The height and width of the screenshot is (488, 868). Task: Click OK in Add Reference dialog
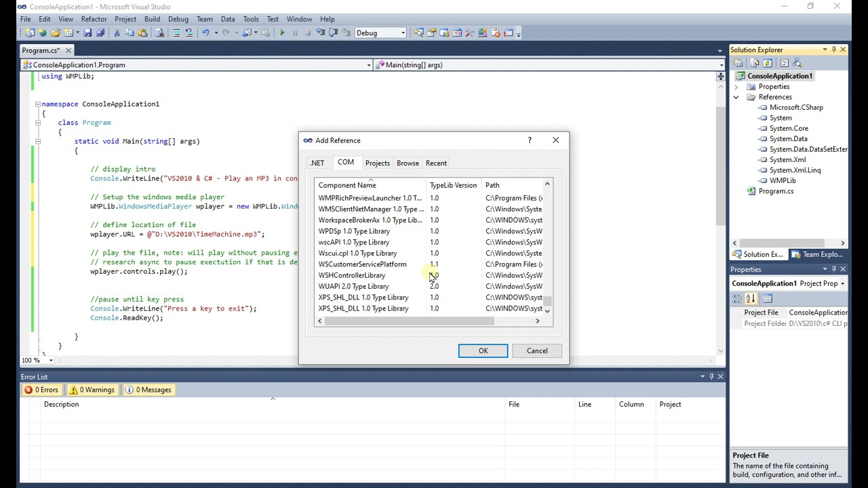(x=483, y=350)
